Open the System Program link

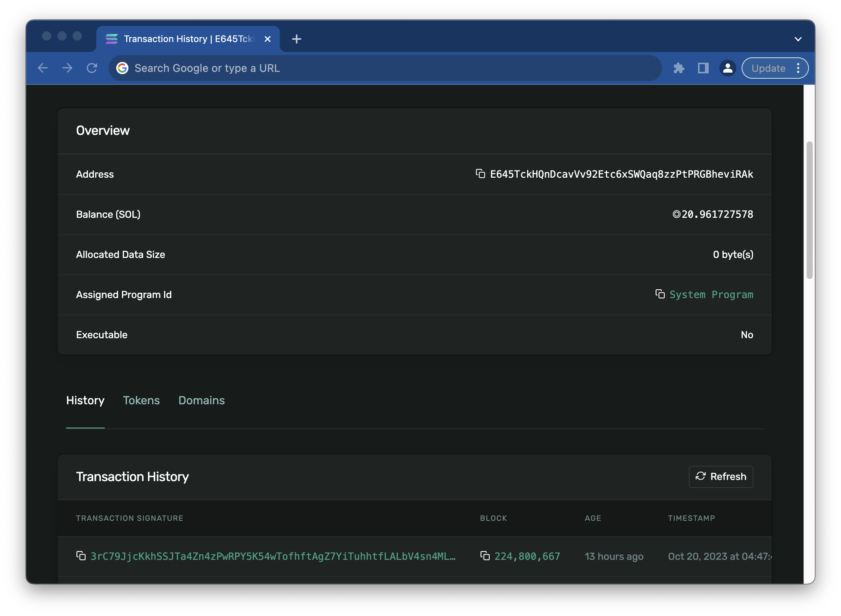[x=711, y=294]
